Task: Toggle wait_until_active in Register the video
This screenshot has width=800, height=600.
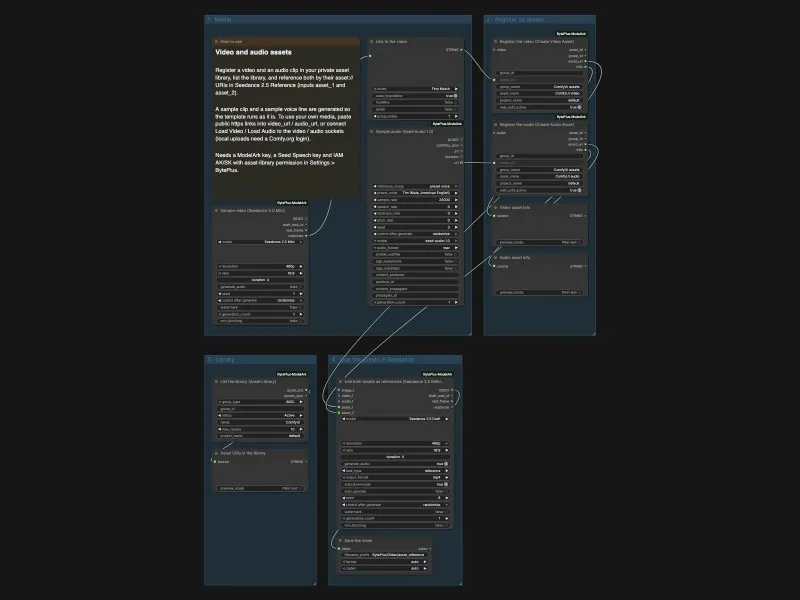Action: [540, 107]
